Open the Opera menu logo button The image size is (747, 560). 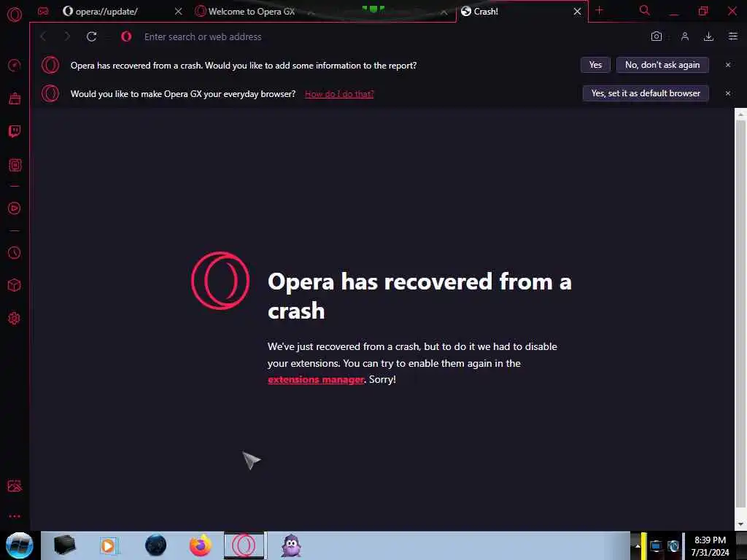coord(15,15)
